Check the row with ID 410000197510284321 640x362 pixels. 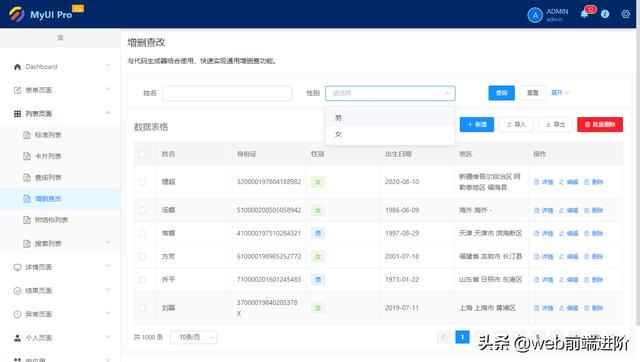142,233
